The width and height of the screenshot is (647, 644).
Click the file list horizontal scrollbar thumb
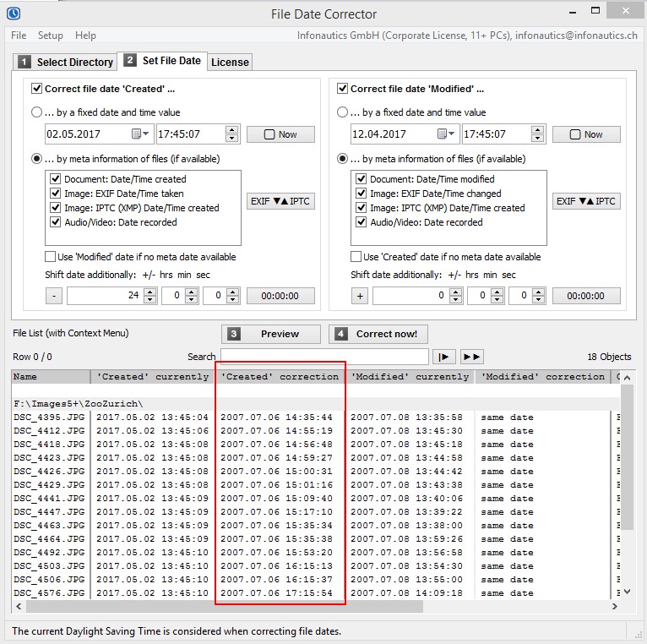point(225,606)
